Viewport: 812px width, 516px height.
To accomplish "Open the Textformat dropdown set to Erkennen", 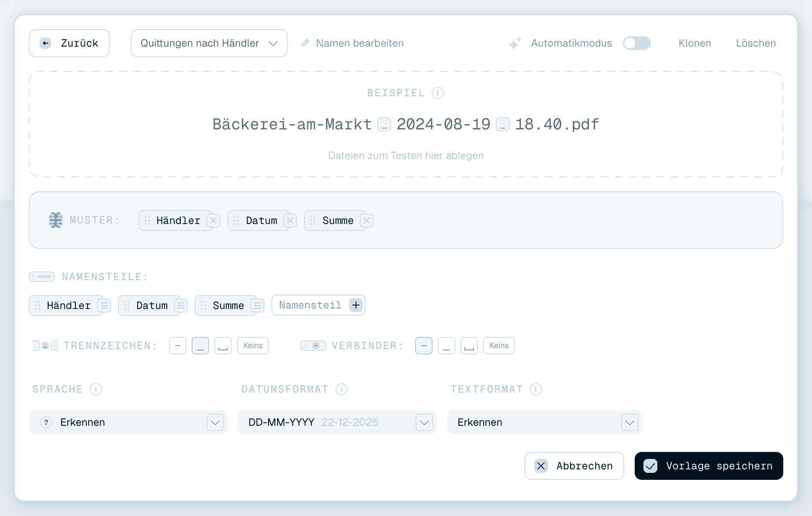I will (545, 422).
